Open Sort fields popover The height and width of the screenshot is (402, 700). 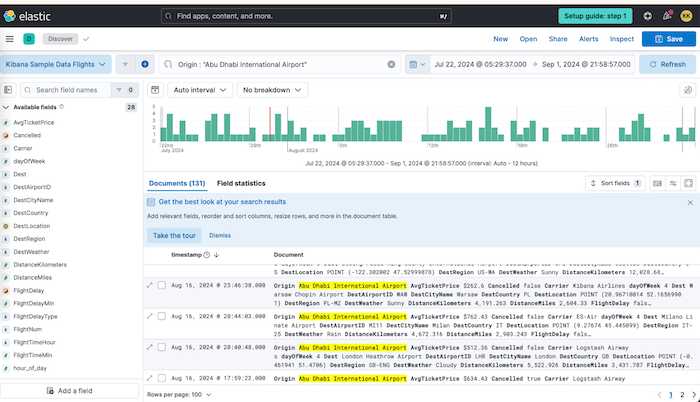[x=615, y=183]
